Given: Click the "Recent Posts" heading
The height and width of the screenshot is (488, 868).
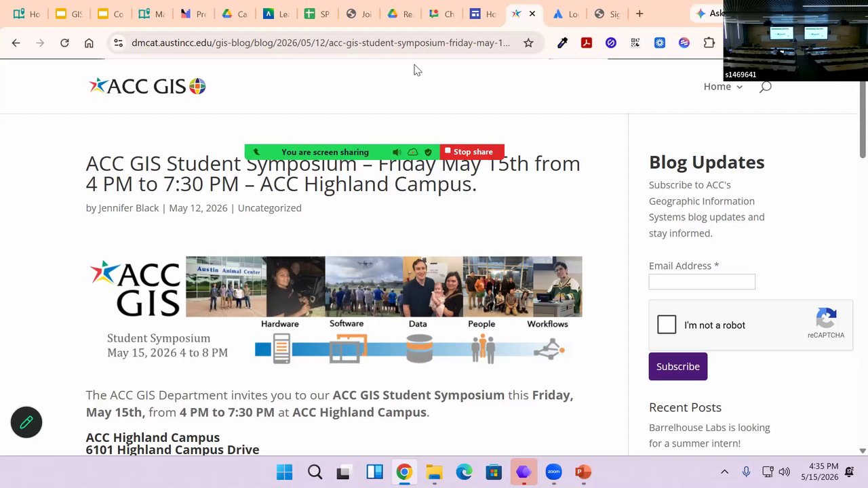Looking at the screenshot, I should pyautogui.click(x=685, y=407).
